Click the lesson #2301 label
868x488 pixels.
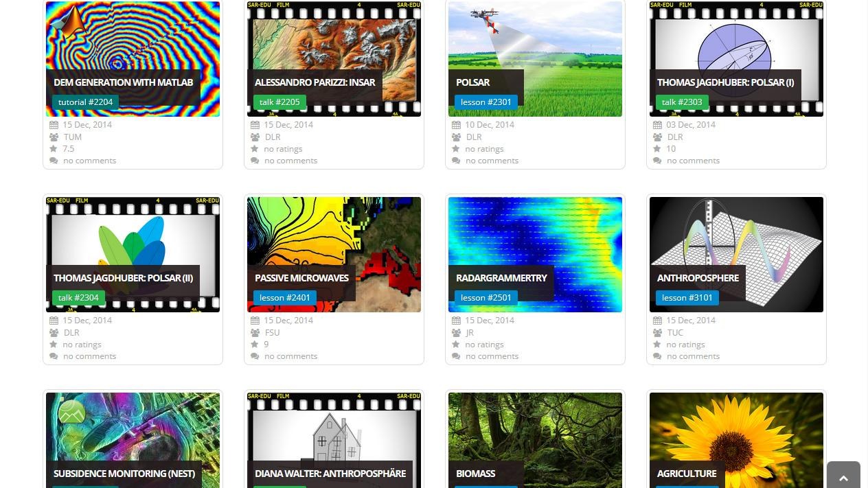486,102
